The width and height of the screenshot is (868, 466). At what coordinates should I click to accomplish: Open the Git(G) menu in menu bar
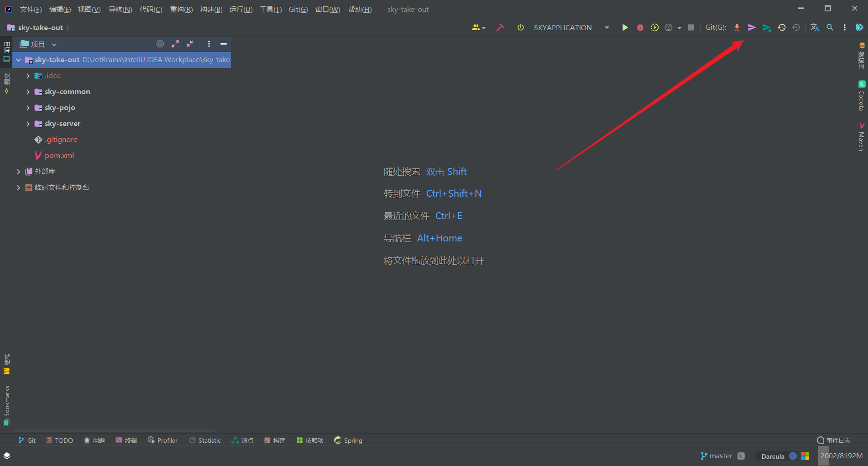(298, 9)
